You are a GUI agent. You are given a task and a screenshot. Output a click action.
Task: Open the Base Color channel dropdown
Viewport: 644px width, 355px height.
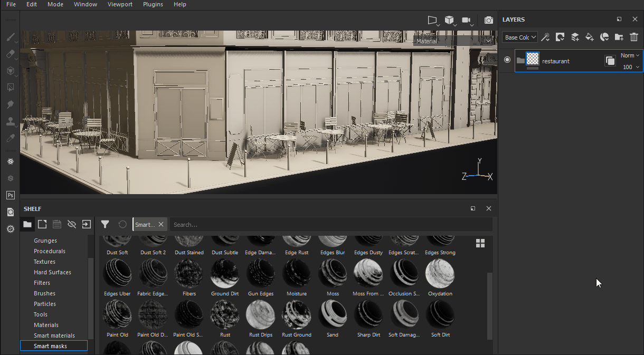[520, 37]
